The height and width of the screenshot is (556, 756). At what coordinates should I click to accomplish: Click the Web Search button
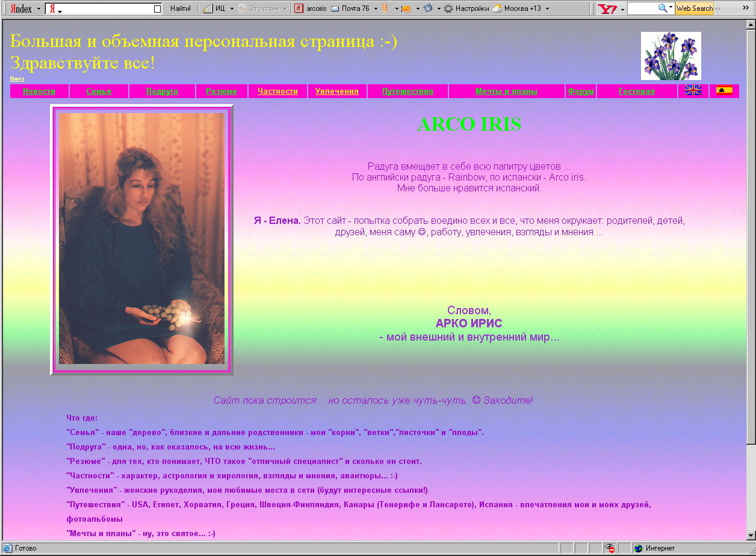click(695, 8)
